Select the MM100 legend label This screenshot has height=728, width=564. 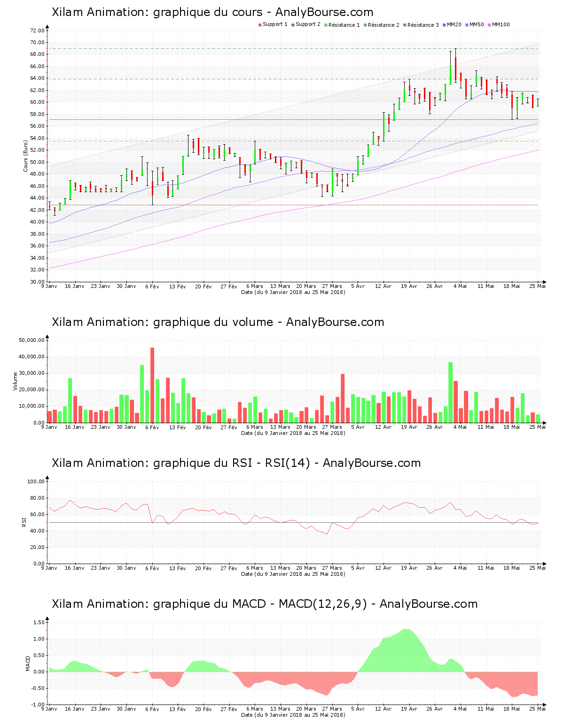[501, 24]
